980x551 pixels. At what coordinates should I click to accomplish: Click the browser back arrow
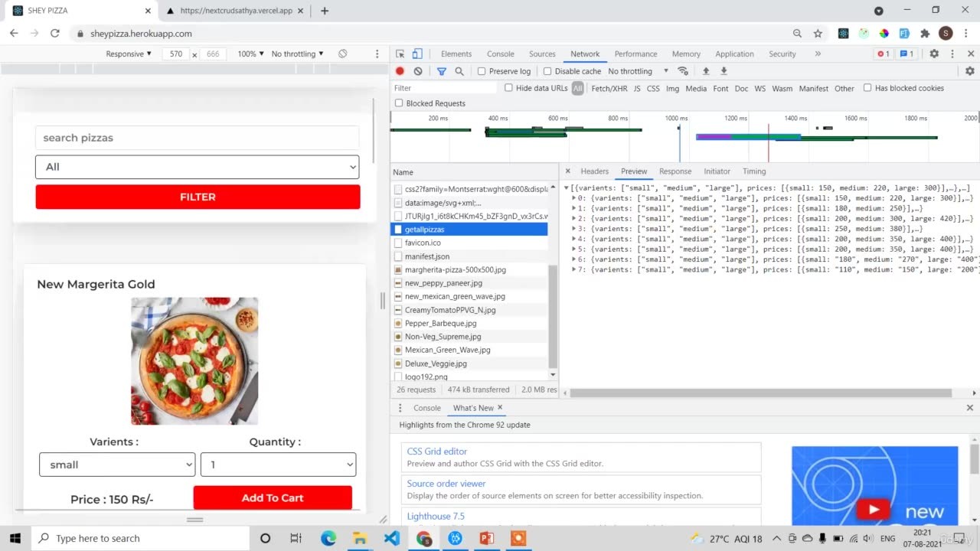tap(14, 34)
